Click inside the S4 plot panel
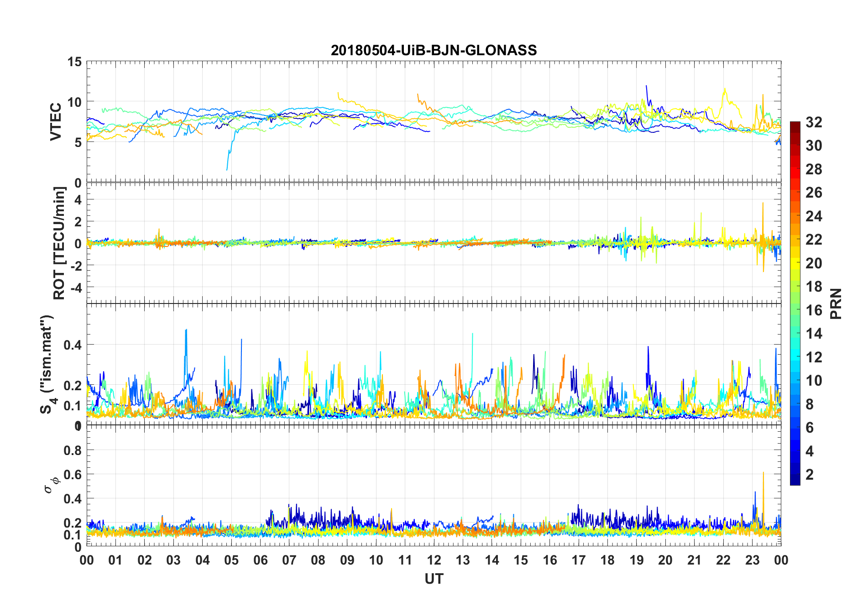The image size is (868, 607). point(434,364)
